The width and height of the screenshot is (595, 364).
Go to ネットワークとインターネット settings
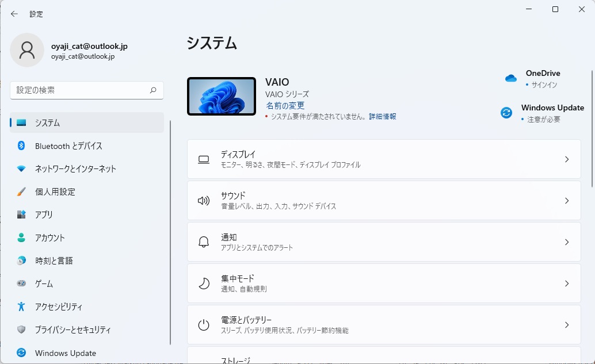[x=87, y=168]
